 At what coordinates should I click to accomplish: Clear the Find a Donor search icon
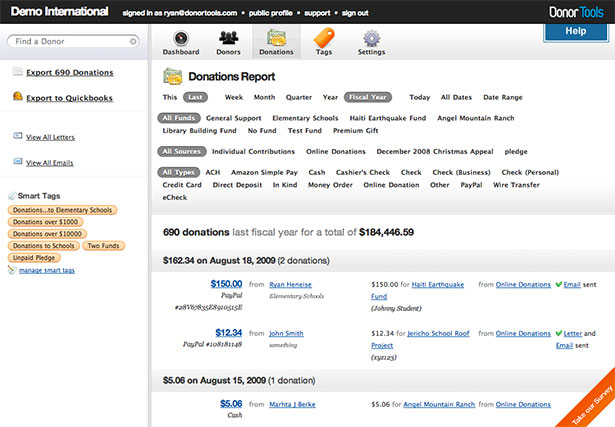(133, 41)
